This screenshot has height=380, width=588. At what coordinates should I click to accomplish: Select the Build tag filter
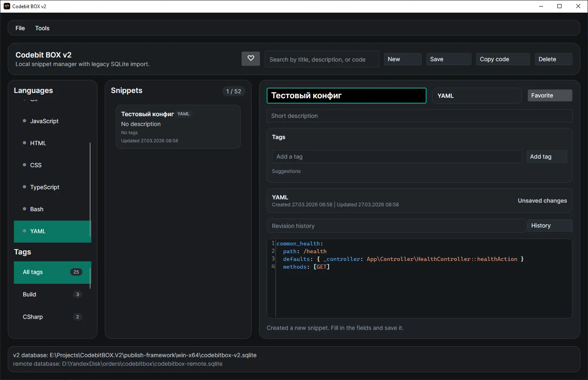[29, 294]
